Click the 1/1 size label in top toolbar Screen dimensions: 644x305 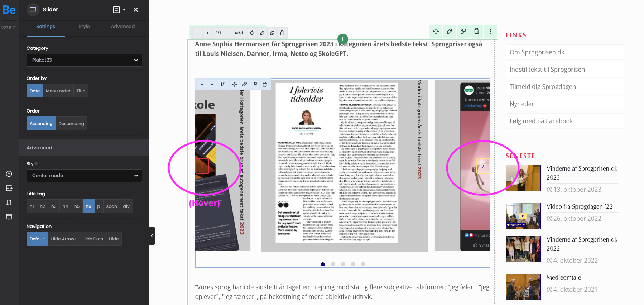(x=218, y=33)
